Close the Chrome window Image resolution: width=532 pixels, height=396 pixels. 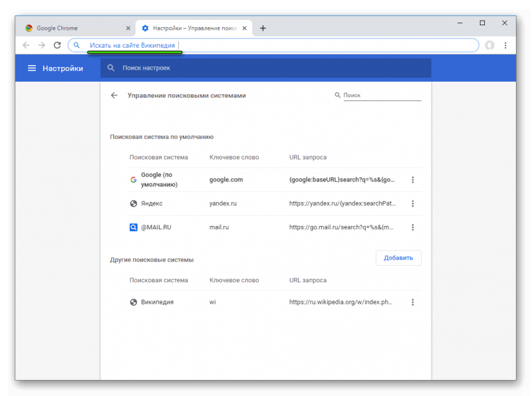pyautogui.click(x=505, y=23)
